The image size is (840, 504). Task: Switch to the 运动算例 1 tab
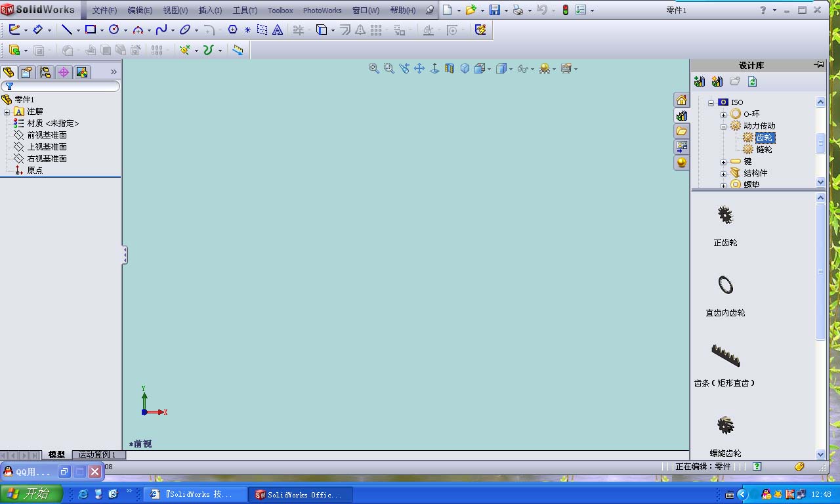(x=97, y=455)
